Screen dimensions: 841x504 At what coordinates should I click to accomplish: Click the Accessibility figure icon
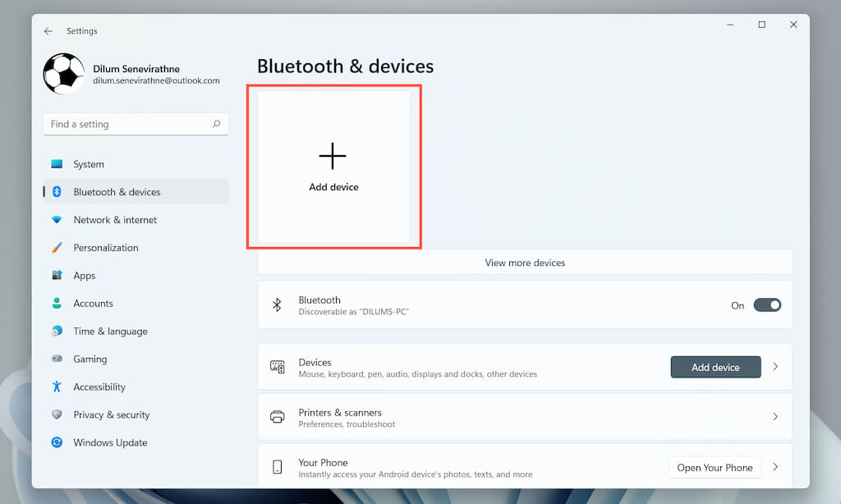tap(57, 387)
